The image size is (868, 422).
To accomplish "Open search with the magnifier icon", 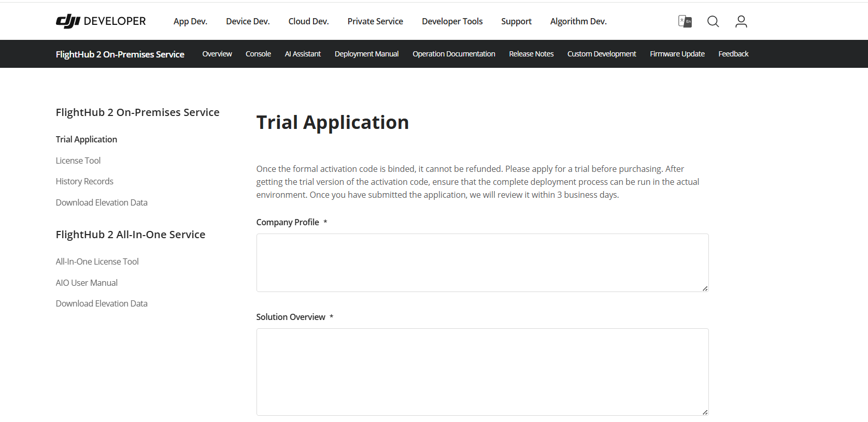I will pos(713,21).
